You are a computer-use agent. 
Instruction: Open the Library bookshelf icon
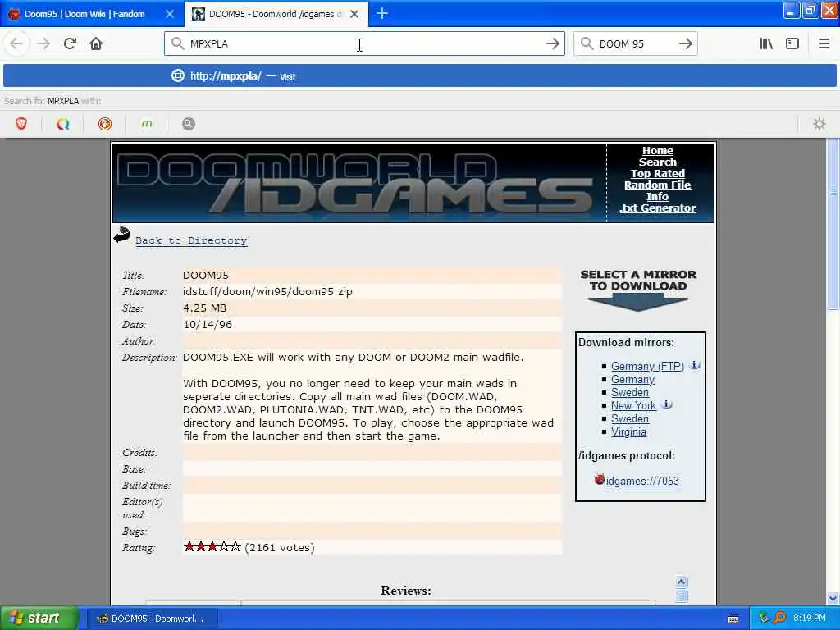click(766, 43)
